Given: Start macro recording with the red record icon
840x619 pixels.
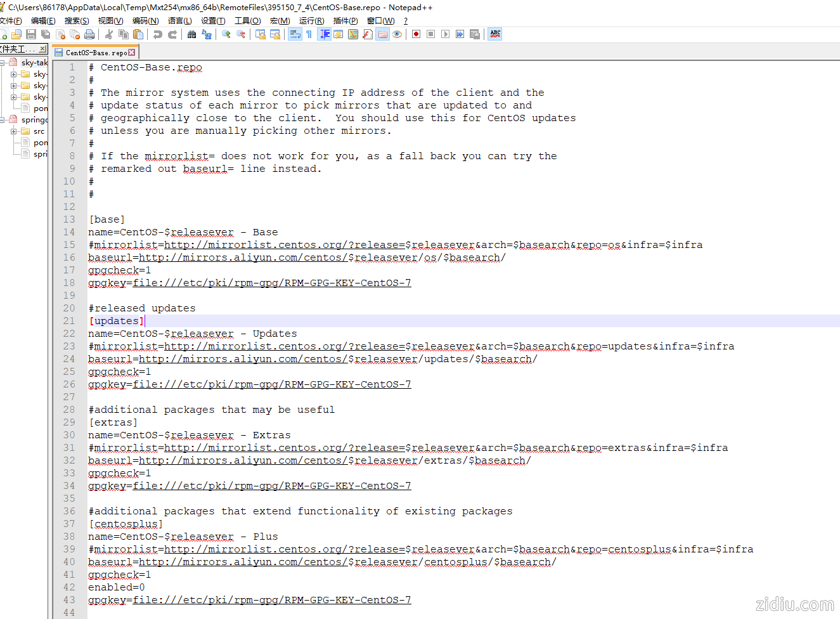Looking at the screenshot, I should tap(416, 34).
